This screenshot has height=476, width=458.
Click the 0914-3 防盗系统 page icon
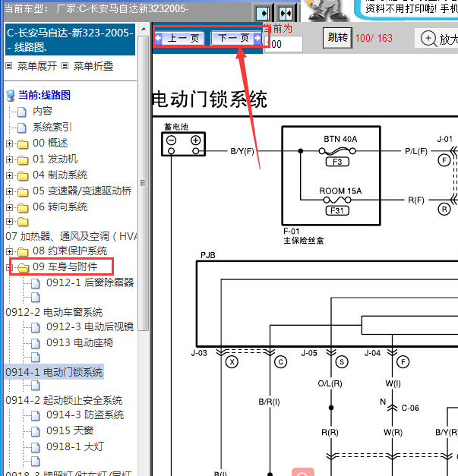[x=36, y=415]
